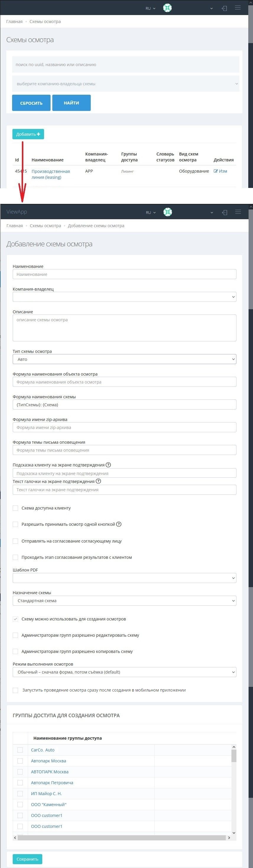Toggle Отправлять на согласование согласующему лицу checkbox
Viewport: 253px width, 868px height.
16,541
